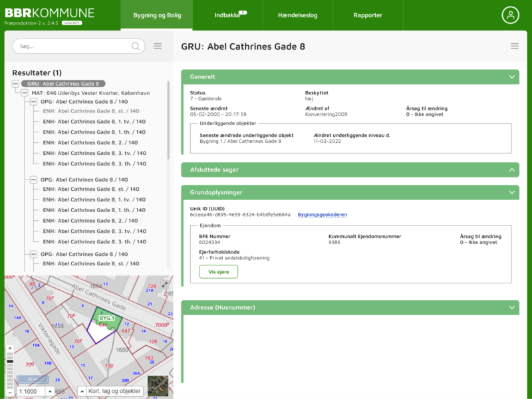The height and width of the screenshot is (399, 532).
Task: Open the 1:1000 map scale dropdown
Action: pyautogui.click(x=32, y=391)
